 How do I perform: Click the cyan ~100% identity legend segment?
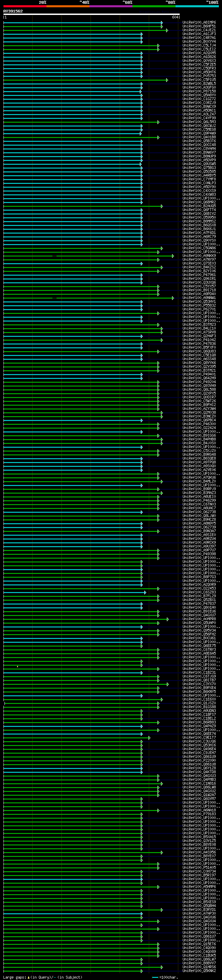197,6
